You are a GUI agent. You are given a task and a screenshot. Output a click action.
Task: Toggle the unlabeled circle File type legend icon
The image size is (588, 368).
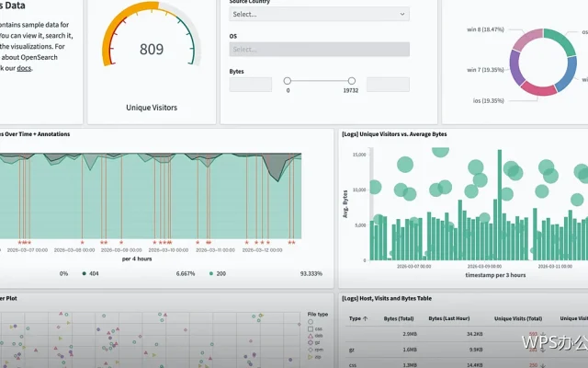311,322
